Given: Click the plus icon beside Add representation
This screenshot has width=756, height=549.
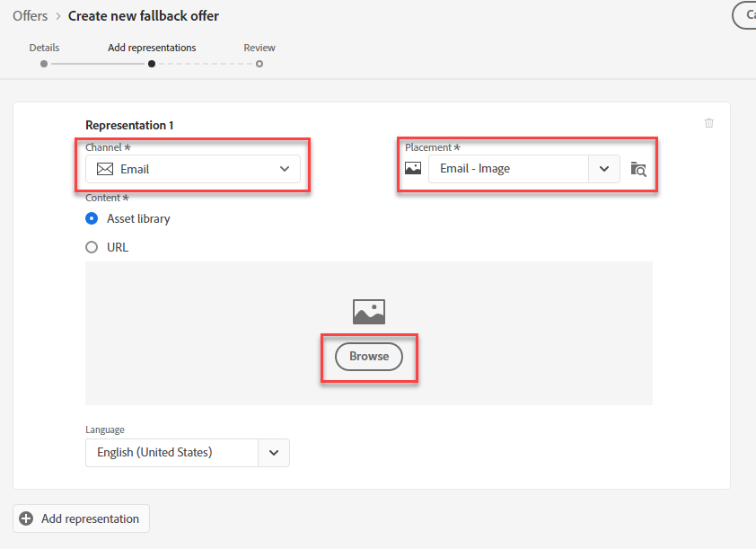Looking at the screenshot, I should pos(26,518).
